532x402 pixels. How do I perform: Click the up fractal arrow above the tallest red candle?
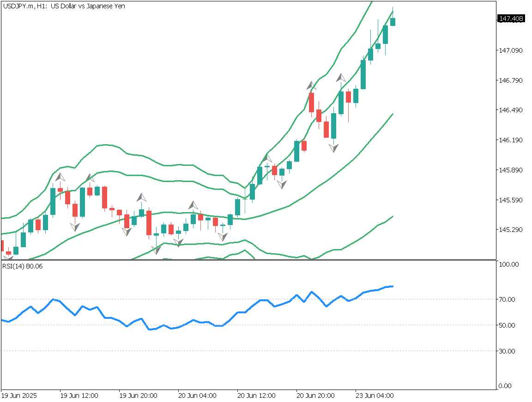click(311, 85)
